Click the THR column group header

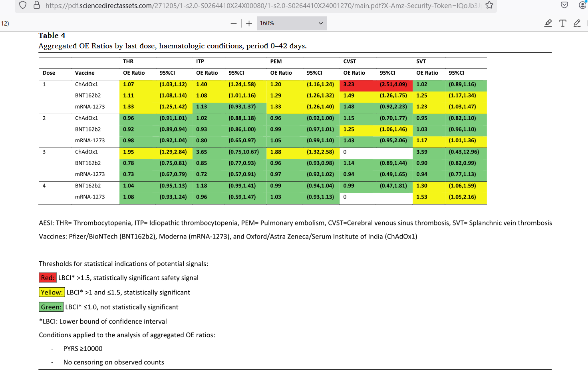[x=128, y=61]
